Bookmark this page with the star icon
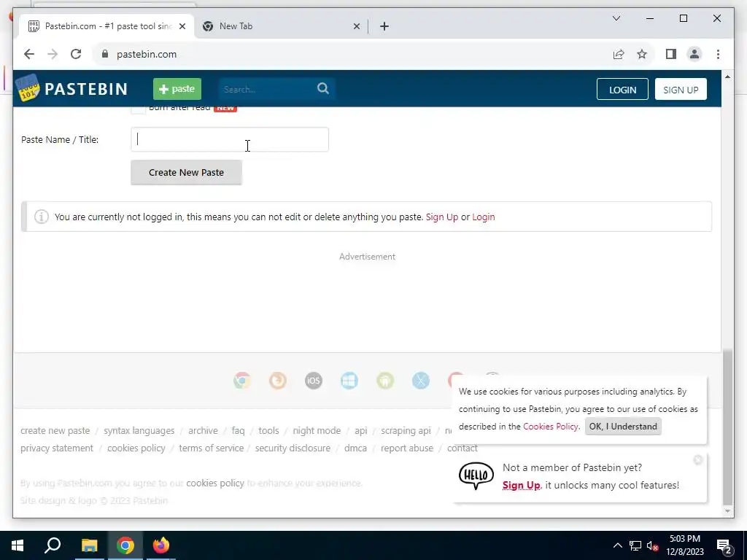 642,54
